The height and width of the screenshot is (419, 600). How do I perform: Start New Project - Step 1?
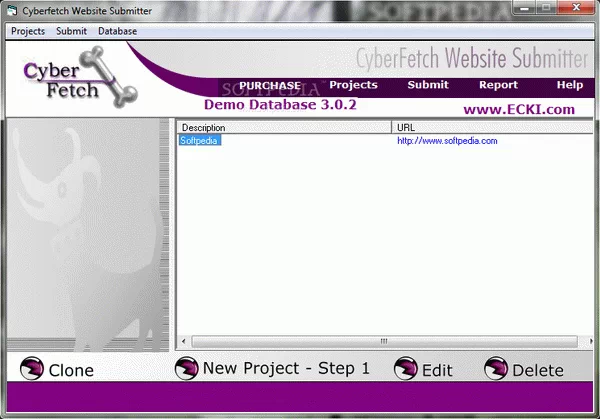(x=286, y=368)
